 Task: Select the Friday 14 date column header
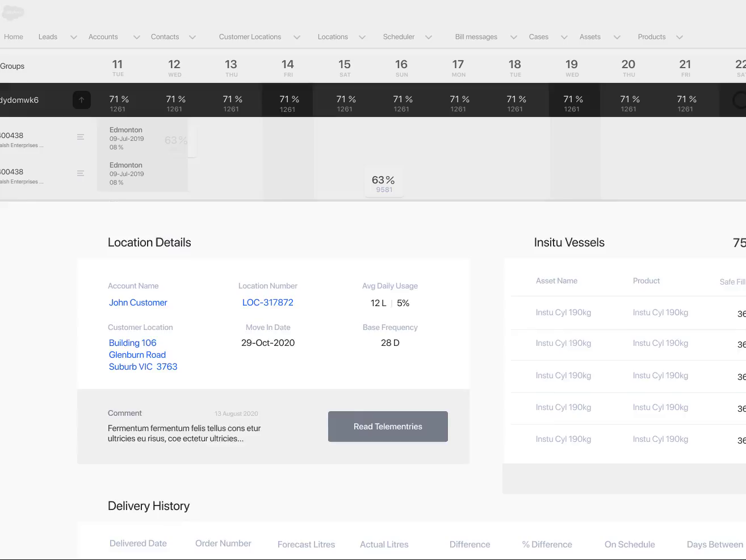[x=287, y=66]
